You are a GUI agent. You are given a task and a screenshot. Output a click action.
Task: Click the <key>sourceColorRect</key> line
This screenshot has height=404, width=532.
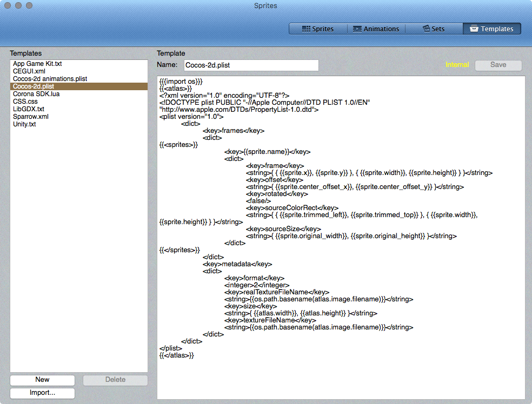pos(292,208)
